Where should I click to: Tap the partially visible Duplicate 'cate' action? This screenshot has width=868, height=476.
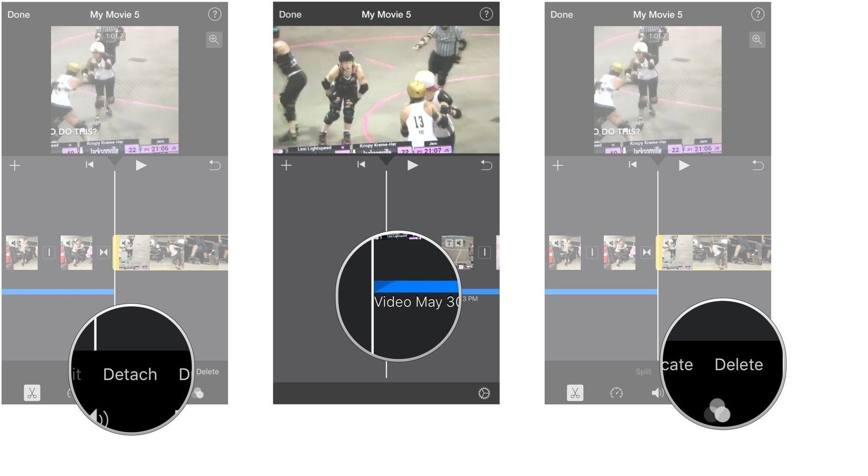pos(677,364)
